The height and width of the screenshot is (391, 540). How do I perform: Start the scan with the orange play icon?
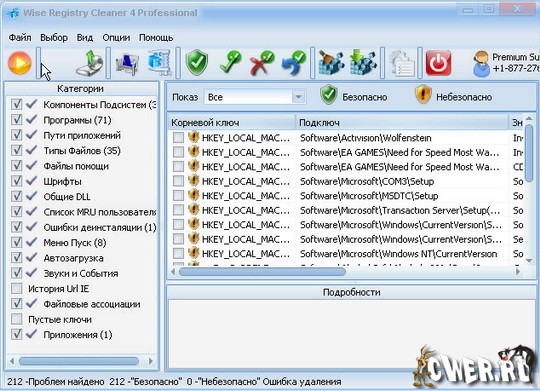(20, 63)
